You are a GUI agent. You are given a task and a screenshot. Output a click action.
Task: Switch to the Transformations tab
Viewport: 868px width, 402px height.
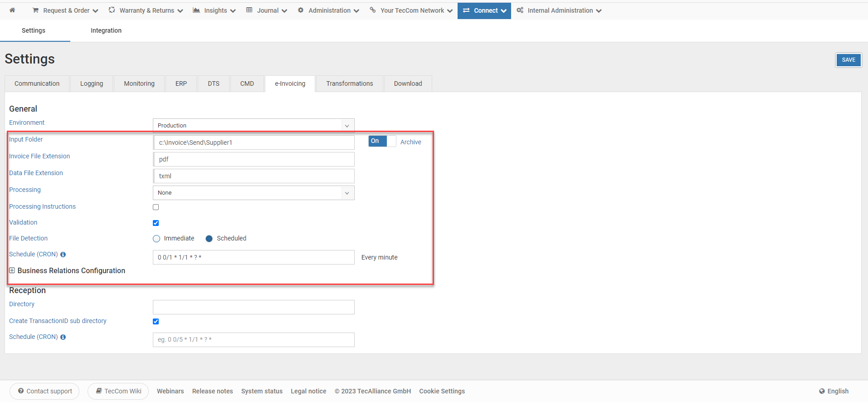tap(349, 83)
